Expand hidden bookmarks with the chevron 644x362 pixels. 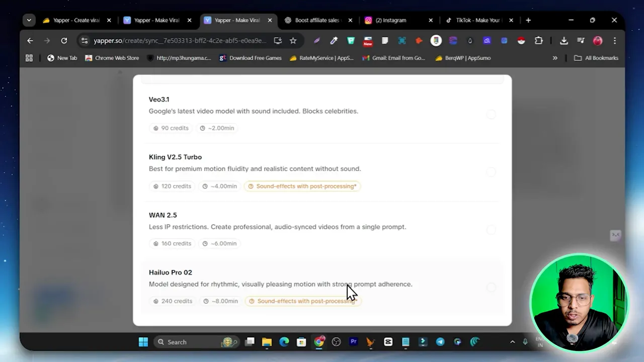pyautogui.click(x=555, y=58)
